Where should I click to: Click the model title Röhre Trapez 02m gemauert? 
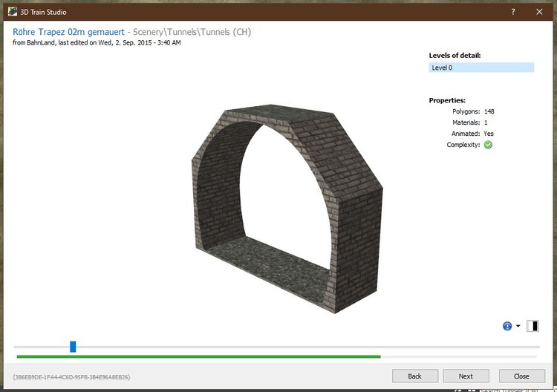coord(68,32)
